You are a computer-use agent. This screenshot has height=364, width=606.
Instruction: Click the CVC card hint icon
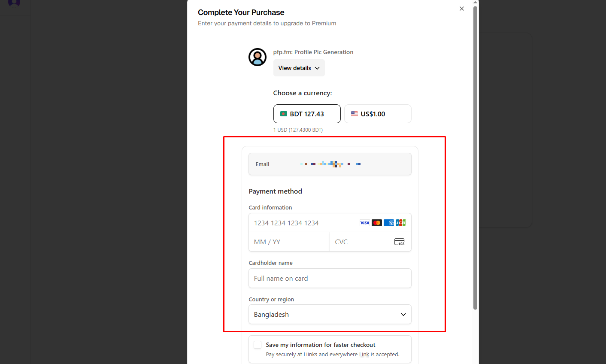tap(400, 242)
